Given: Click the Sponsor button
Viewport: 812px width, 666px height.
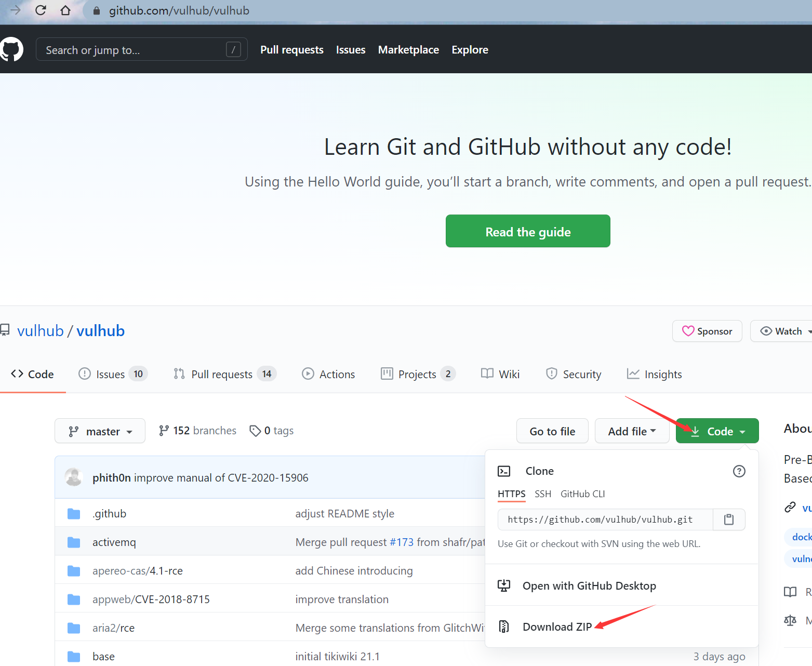Looking at the screenshot, I should [x=707, y=331].
